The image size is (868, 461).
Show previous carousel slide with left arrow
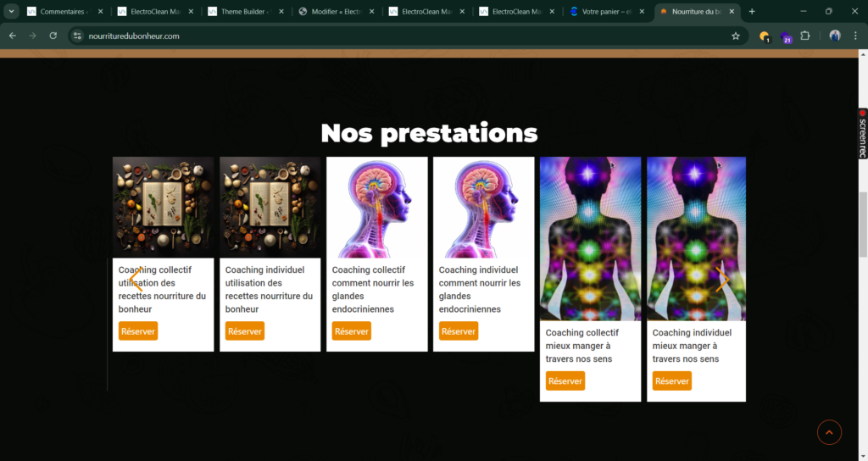pos(136,278)
